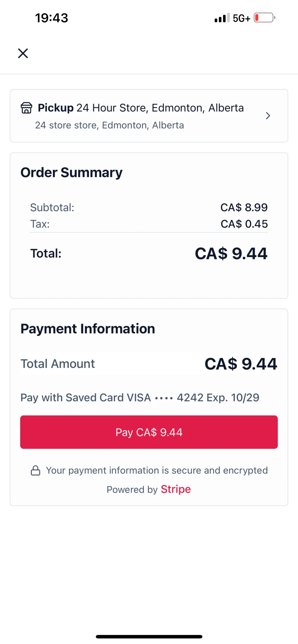Tap the secure and encrypted notice text
Viewport: 298px width, 644px height.
pos(157,470)
